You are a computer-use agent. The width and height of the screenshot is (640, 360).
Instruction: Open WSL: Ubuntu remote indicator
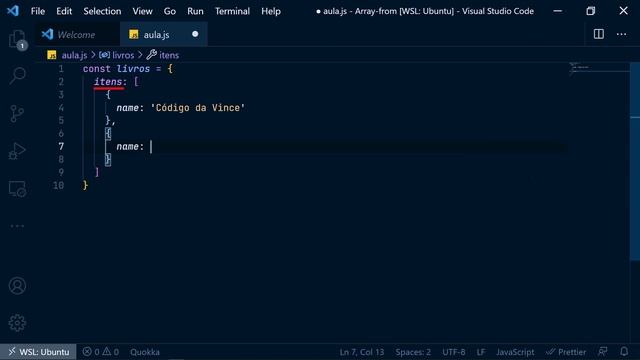(39, 352)
